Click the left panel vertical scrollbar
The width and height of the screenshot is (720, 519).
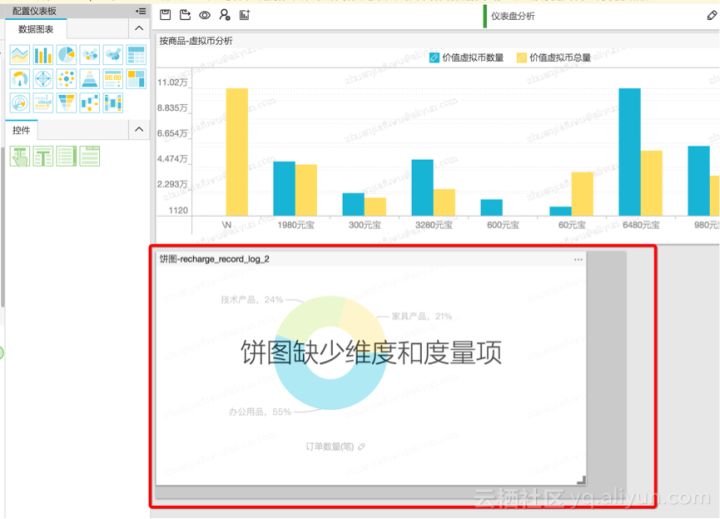pos(2,226)
